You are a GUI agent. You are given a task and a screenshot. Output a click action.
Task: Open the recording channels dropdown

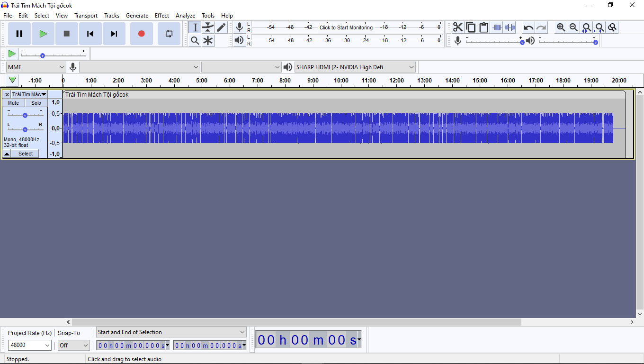pyautogui.click(x=241, y=67)
